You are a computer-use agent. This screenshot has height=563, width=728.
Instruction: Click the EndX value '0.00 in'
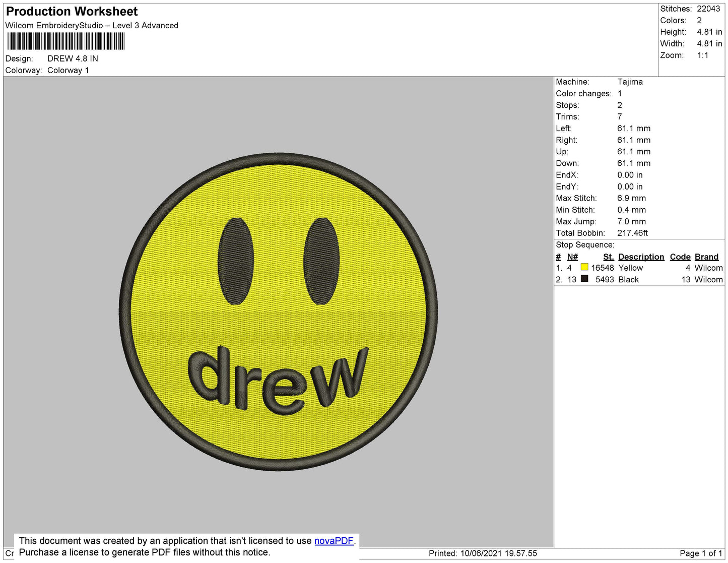(630, 175)
